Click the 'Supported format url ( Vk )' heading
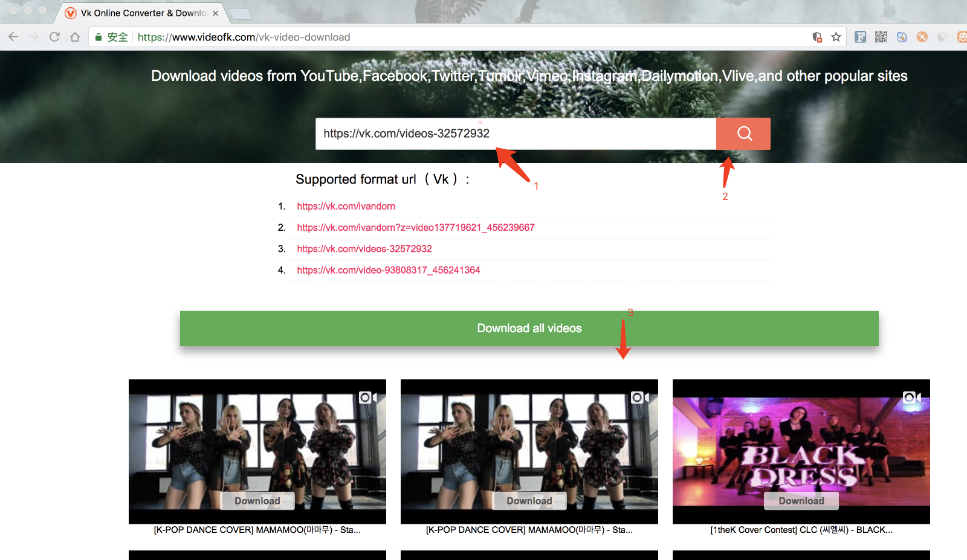This screenshot has height=560, width=967. pos(383,179)
